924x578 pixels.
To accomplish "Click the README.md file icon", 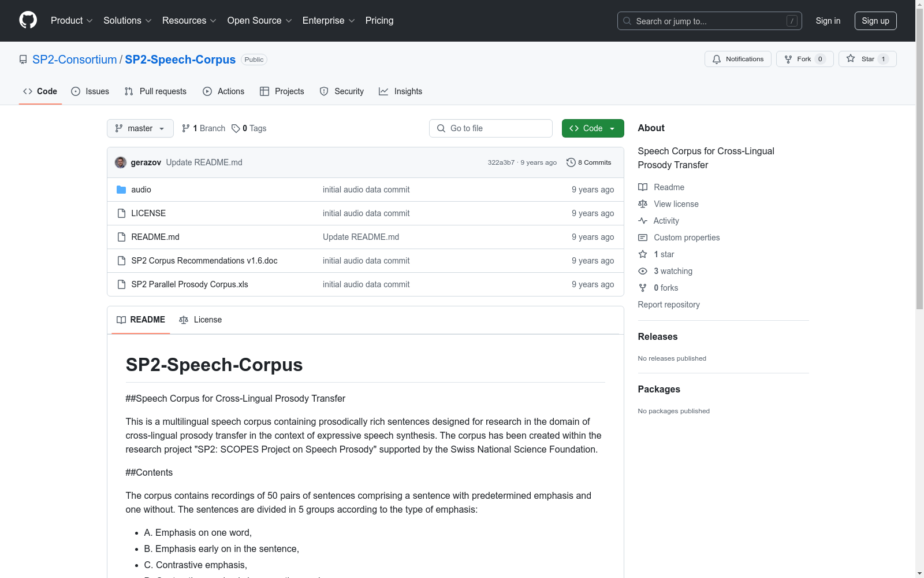I will coord(121,237).
